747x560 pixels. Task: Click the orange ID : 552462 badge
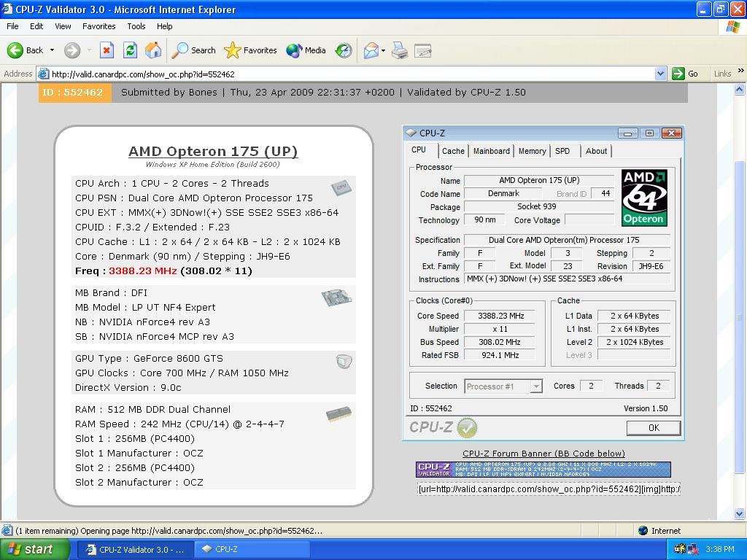pyautogui.click(x=75, y=93)
